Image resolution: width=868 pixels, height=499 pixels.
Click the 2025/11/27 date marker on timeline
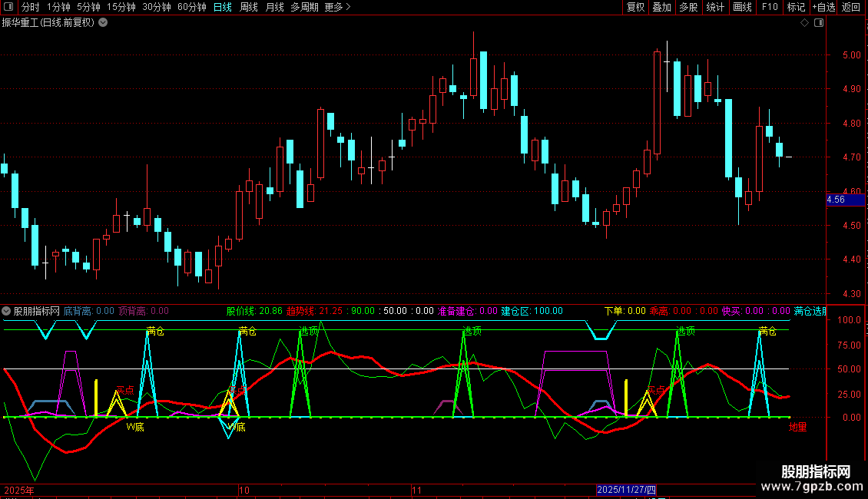(x=627, y=490)
